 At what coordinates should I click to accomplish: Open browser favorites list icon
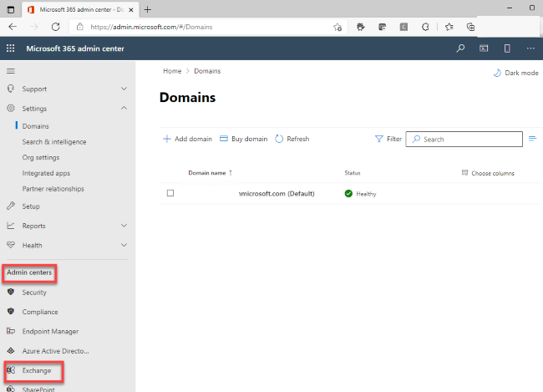coord(449,27)
